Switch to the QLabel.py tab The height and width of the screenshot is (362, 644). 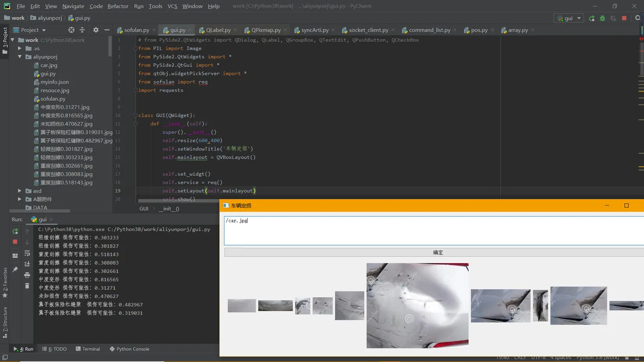click(x=218, y=30)
